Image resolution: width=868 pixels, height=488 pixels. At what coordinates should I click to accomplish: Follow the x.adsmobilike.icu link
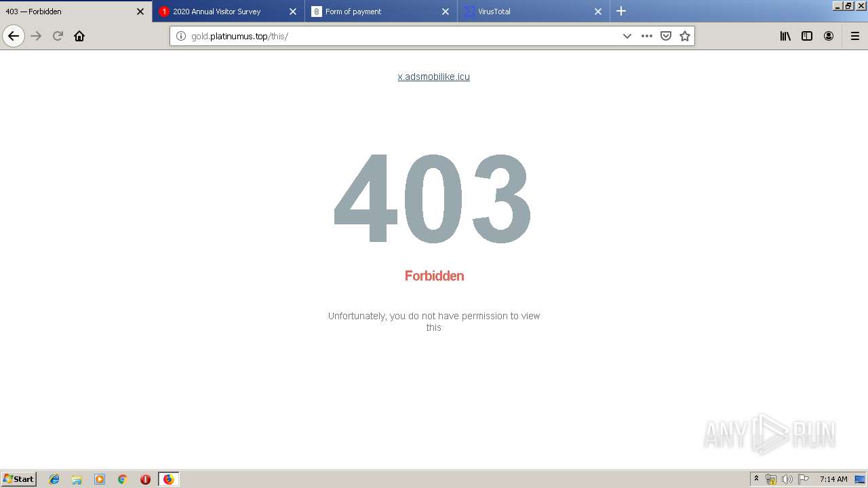pos(434,77)
